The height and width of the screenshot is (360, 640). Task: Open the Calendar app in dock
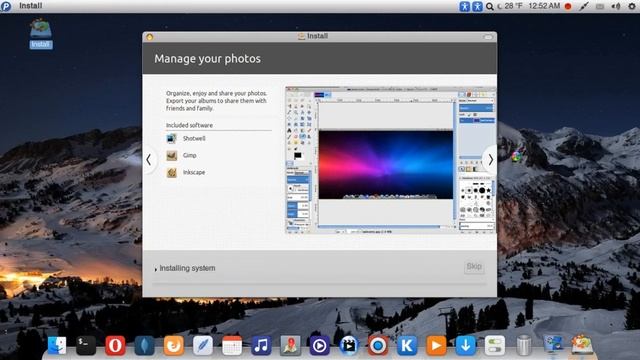(x=232, y=345)
